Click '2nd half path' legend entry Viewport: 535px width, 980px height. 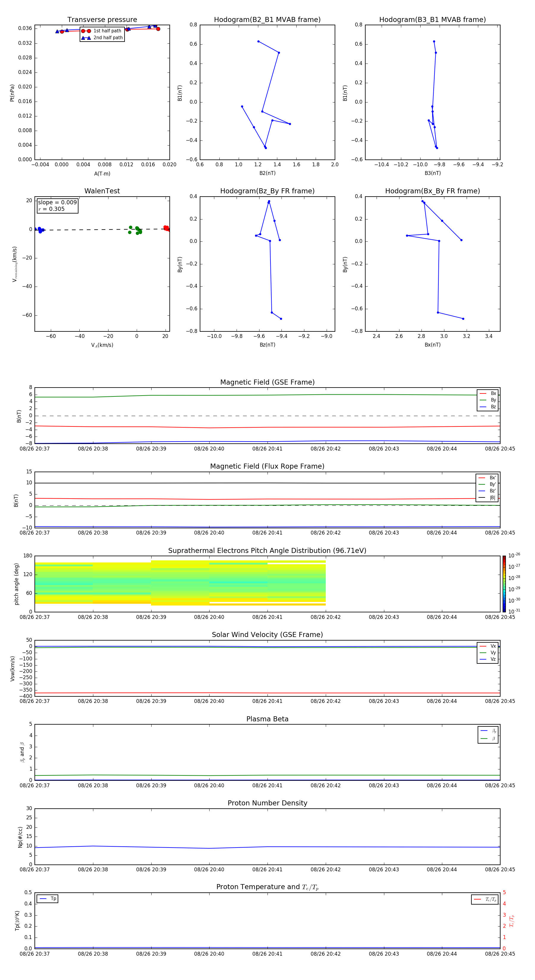[x=102, y=38]
